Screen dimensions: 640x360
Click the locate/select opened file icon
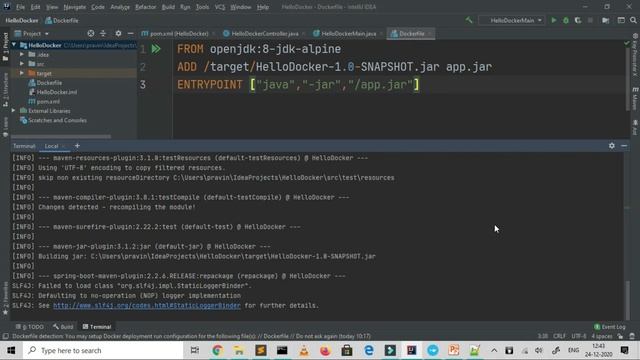pyautogui.click(x=91, y=33)
